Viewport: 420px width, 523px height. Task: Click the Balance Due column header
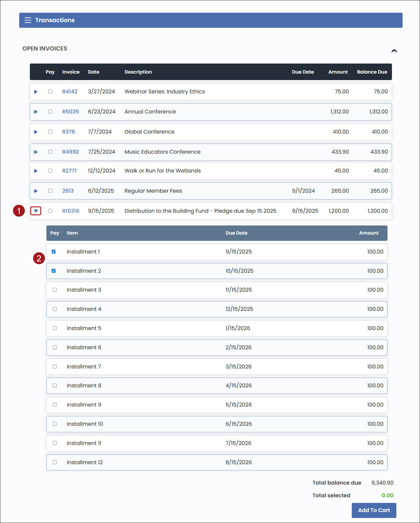click(372, 72)
